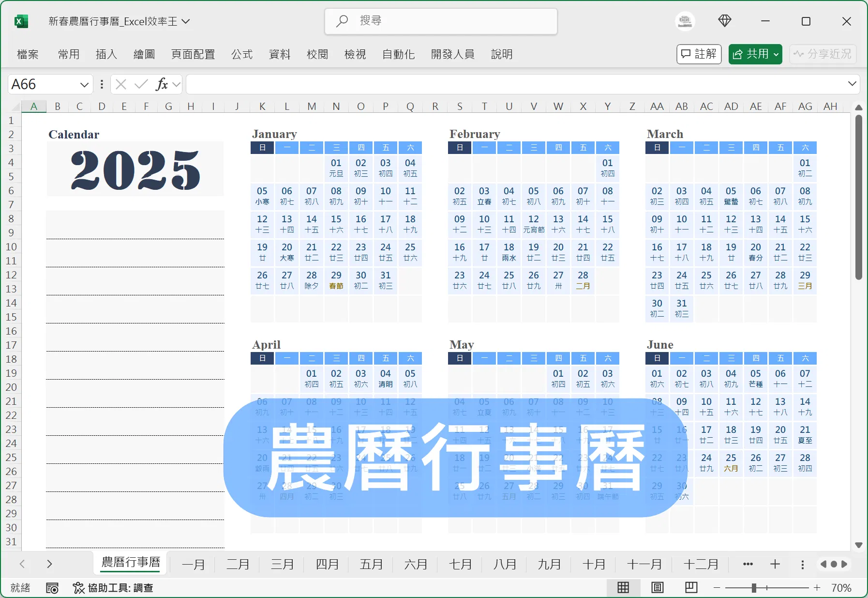Click the 協助工具: 調查 status text

click(x=120, y=588)
